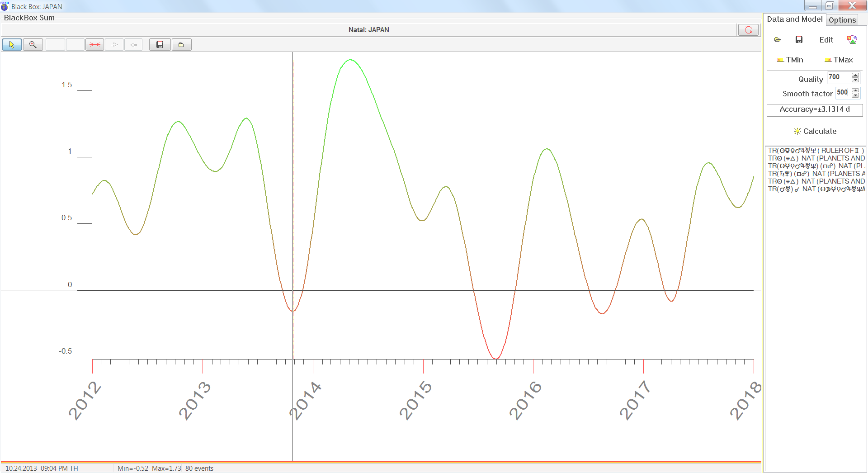Open model file in Data panel
This screenshot has width=868, height=473.
coord(778,40)
